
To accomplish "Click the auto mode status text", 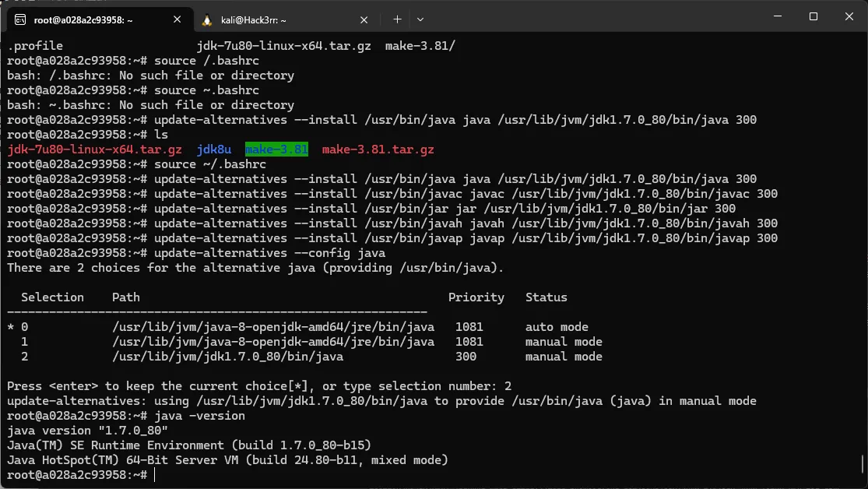I will point(557,327).
